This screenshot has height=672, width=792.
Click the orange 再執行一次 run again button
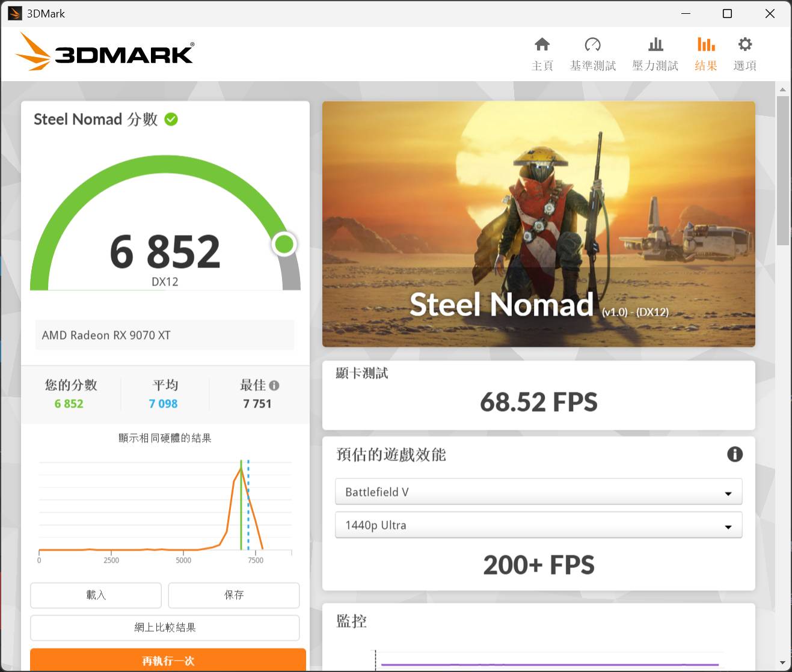coord(168,660)
